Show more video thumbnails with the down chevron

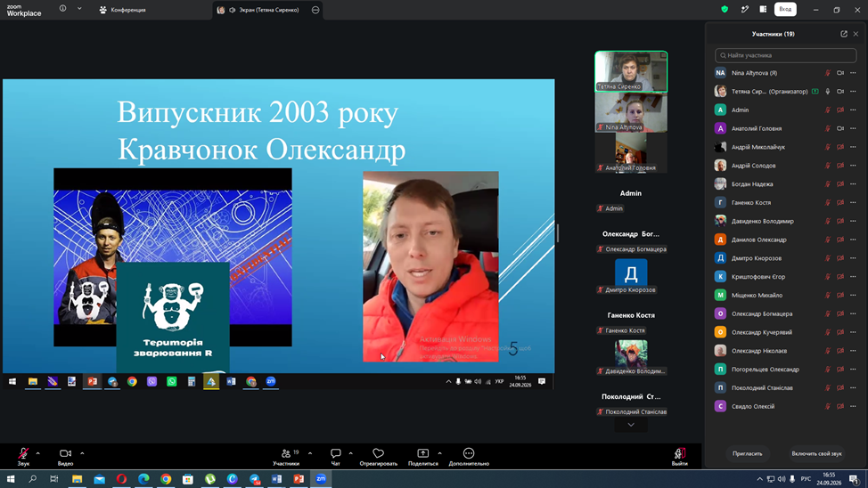coord(631,425)
